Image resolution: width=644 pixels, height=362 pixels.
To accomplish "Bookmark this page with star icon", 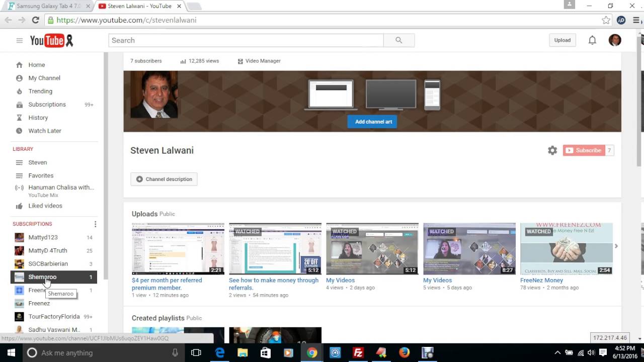I will (x=606, y=20).
